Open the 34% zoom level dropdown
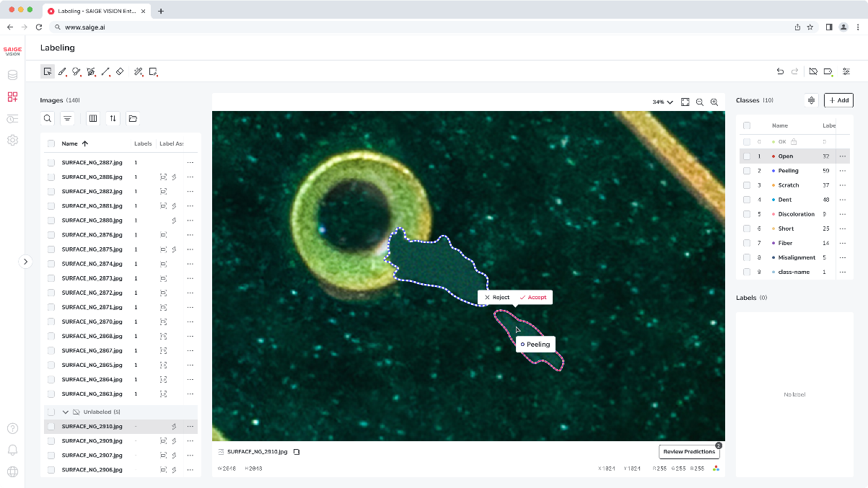 (662, 102)
